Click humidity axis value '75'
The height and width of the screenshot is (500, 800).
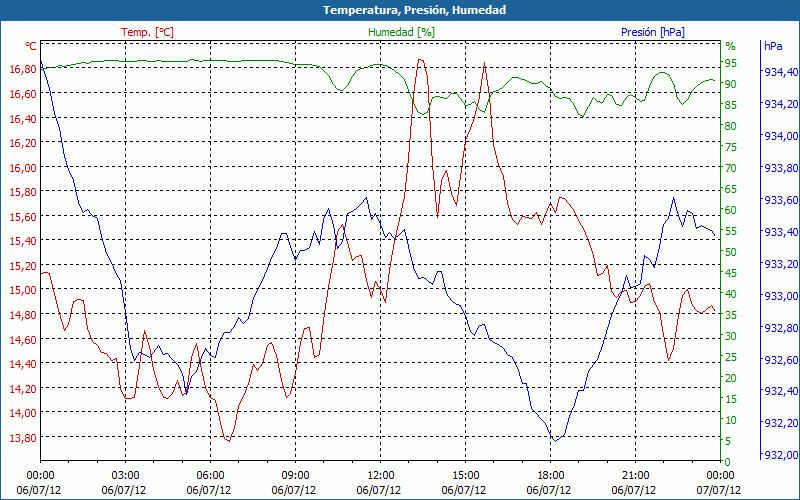pyautogui.click(x=731, y=147)
